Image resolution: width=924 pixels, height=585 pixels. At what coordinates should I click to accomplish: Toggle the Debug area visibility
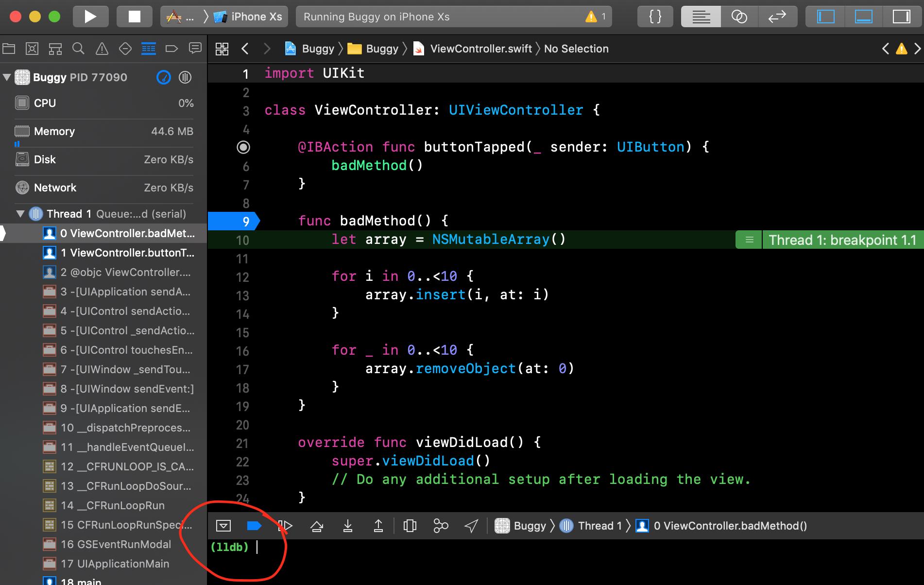(863, 17)
